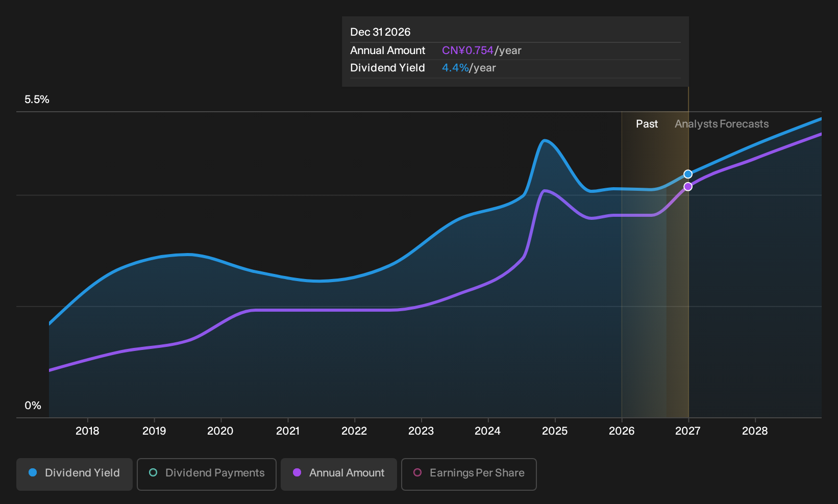Click the Dividend Yield tooltip row label

(x=387, y=68)
